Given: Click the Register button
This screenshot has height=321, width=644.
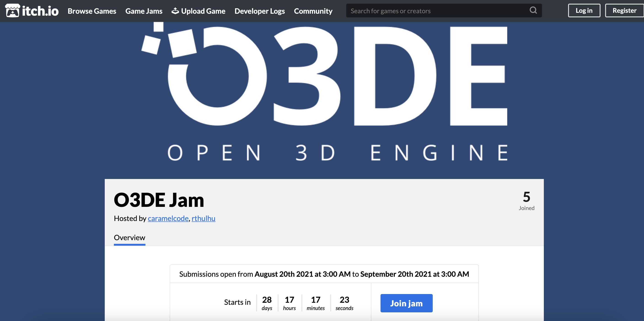Looking at the screenshot, I should pyautogui.click(x=623, y=11).
